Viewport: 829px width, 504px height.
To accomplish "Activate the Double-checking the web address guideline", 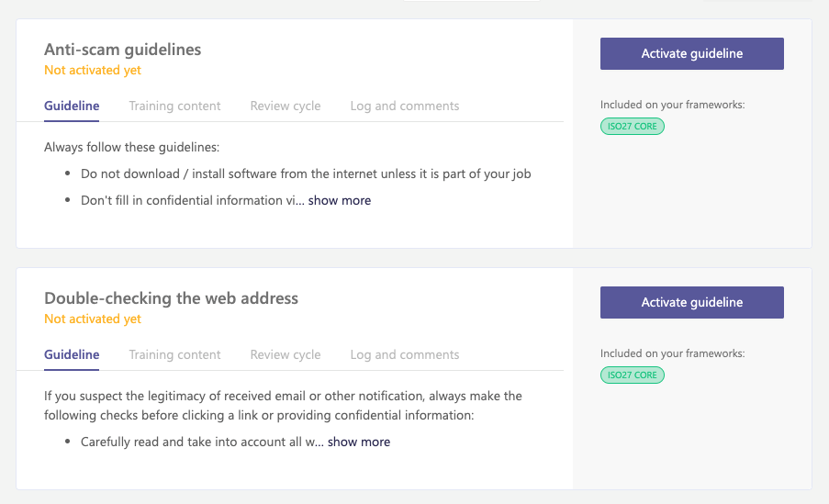I will point(691,303).
